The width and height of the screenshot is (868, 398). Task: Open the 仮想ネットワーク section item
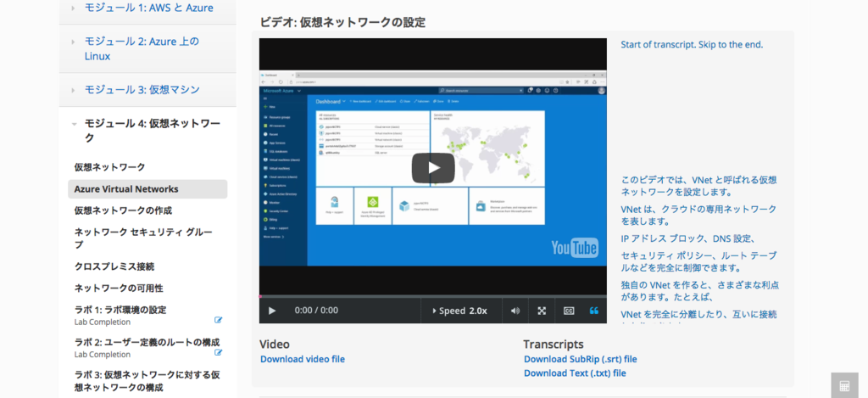pyautogui.click(x=109, y=167)
